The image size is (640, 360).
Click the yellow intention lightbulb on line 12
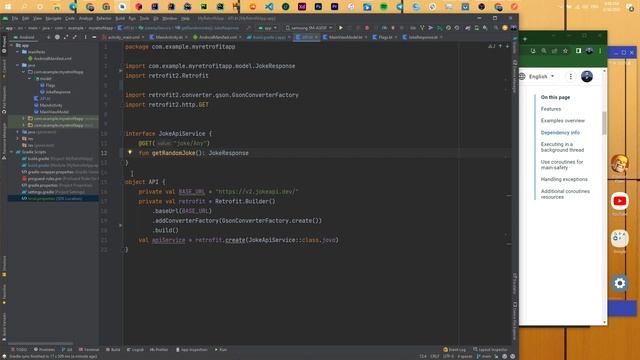130,153
